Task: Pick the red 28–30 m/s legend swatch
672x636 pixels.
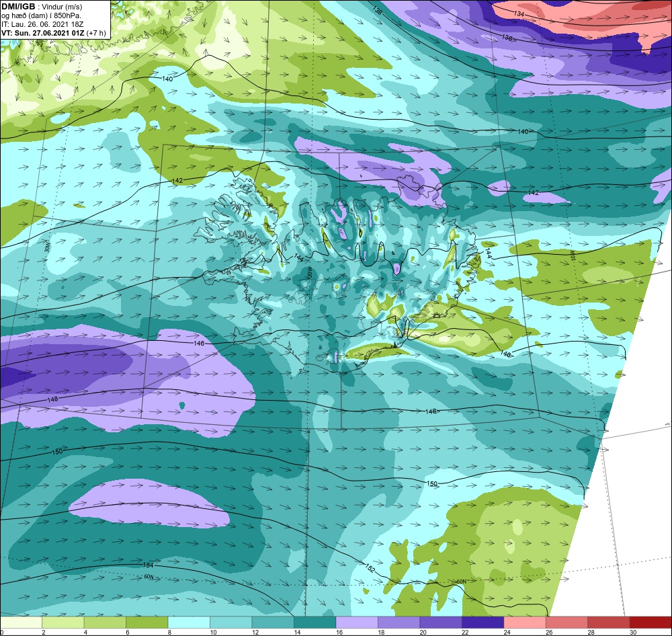Action: [x=609, y=623]
